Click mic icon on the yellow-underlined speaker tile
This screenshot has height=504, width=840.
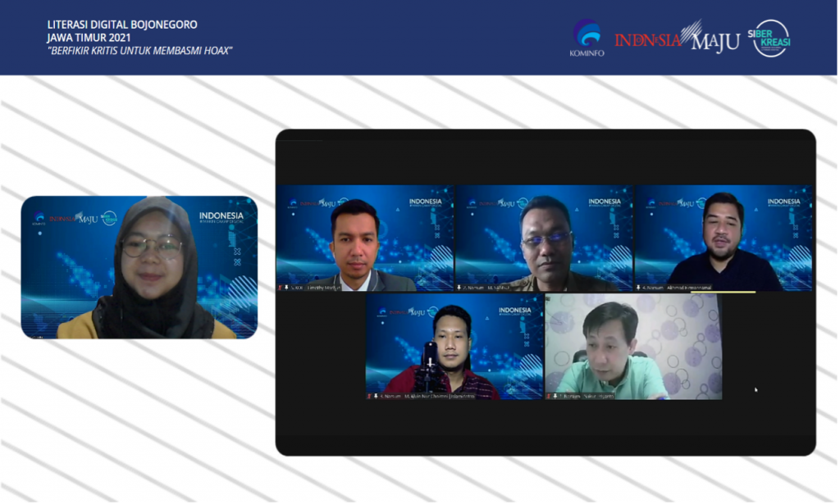coord(640,288)
